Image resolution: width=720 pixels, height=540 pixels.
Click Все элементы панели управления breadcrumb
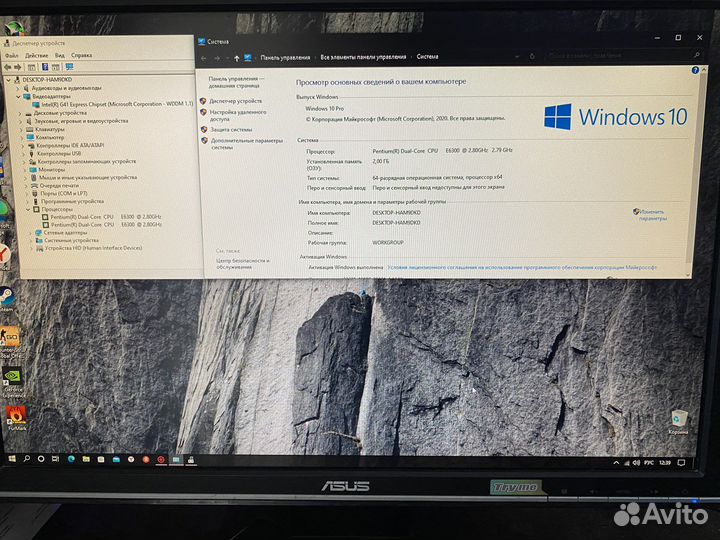[363, 57]
